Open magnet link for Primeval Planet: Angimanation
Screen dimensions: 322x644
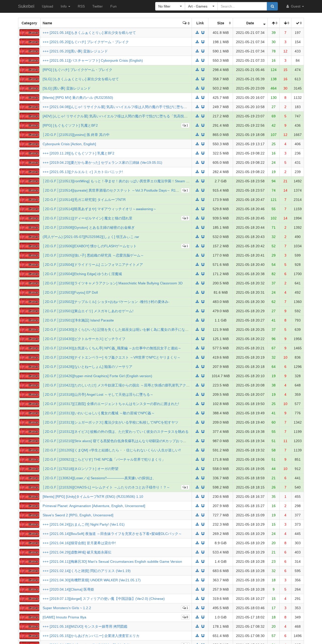(x=203, y=506)
